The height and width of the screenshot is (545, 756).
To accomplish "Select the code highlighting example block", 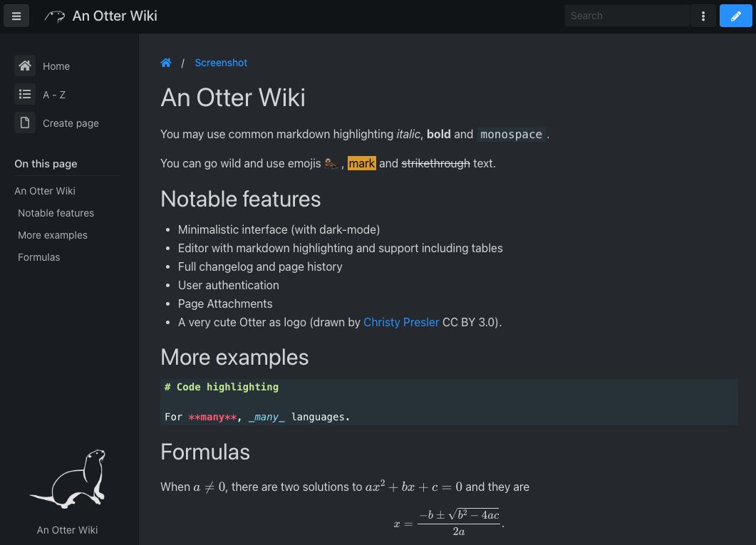I will point(449,402).
